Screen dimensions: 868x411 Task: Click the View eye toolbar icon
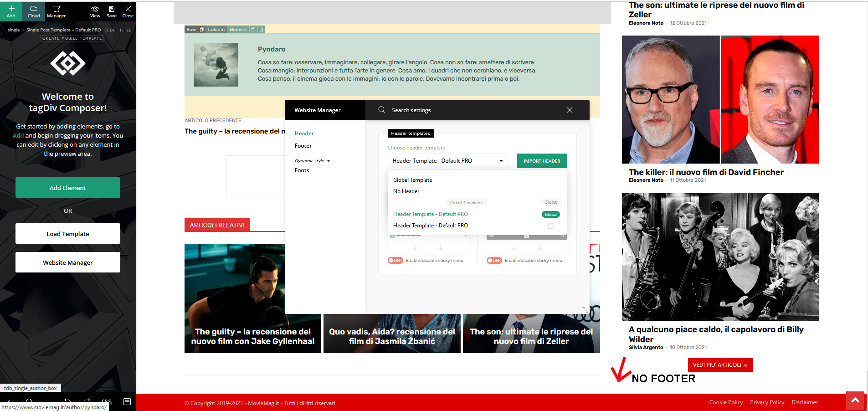tap(95, 11)
